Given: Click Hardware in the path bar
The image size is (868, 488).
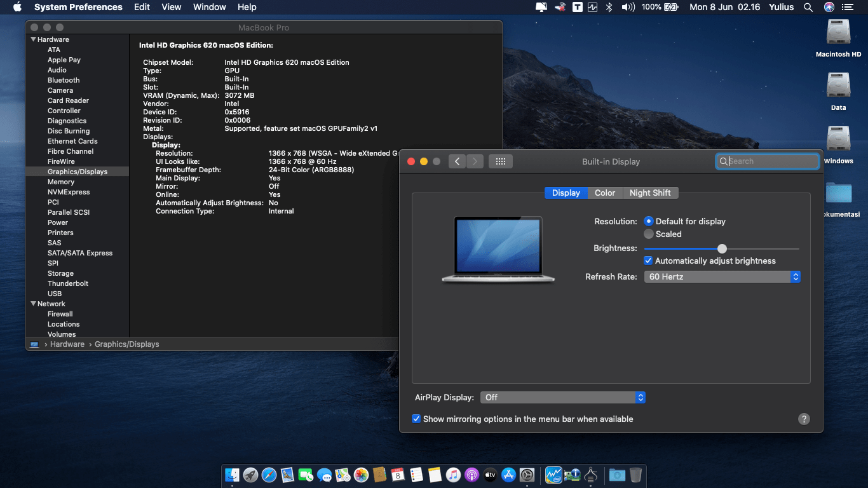Looking at the screenshot, I should coord(67,344).
